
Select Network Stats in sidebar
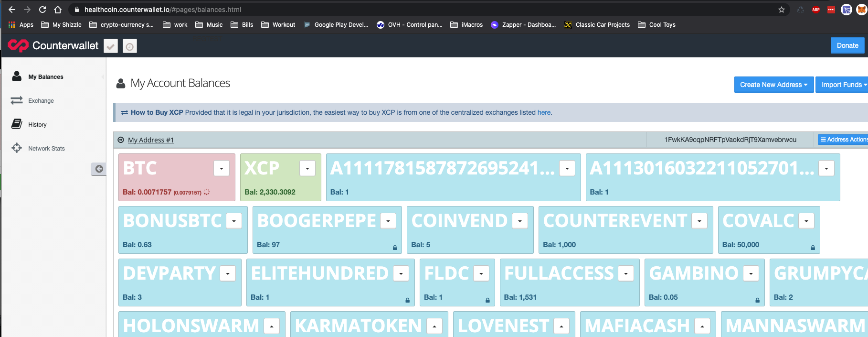click(x=46, y=149)
